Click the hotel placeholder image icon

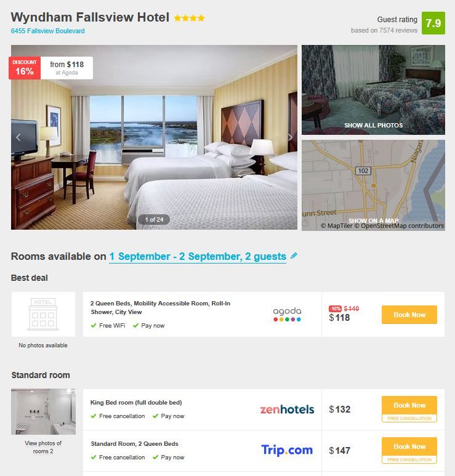(43, 314)
